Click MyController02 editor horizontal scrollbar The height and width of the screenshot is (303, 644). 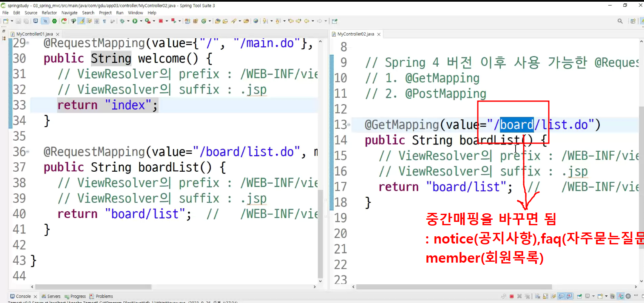click(x=454, y=287)
